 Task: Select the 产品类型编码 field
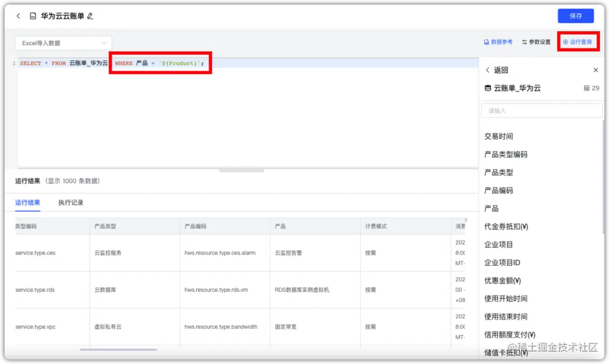(506, 154)
